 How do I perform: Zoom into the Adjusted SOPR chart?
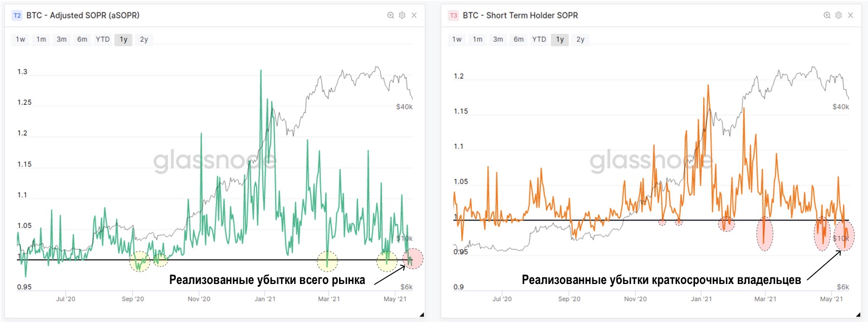click(x=391, y=15)
